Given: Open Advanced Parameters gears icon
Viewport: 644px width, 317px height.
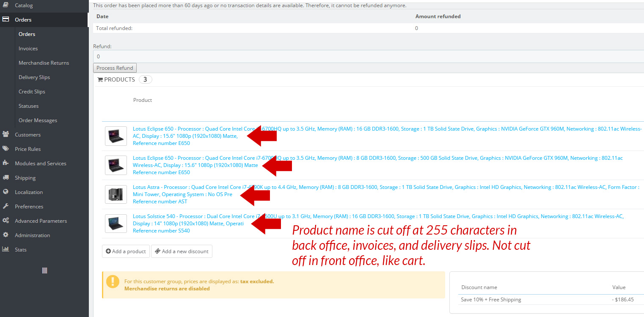Looking at the screenshot, I should (x=6, y=221).
